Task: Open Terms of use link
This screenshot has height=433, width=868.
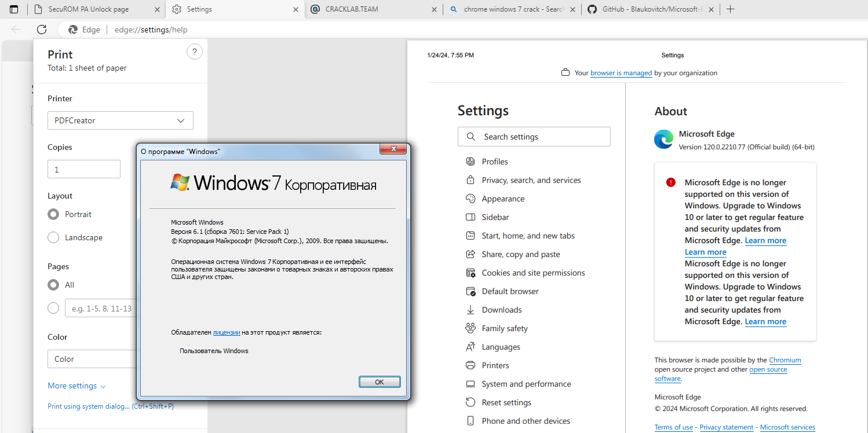Action: (x=674, y=427)
